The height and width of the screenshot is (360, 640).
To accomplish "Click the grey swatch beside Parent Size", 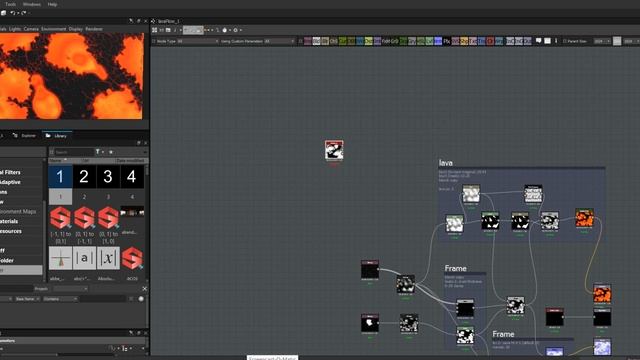I will 617,41.
